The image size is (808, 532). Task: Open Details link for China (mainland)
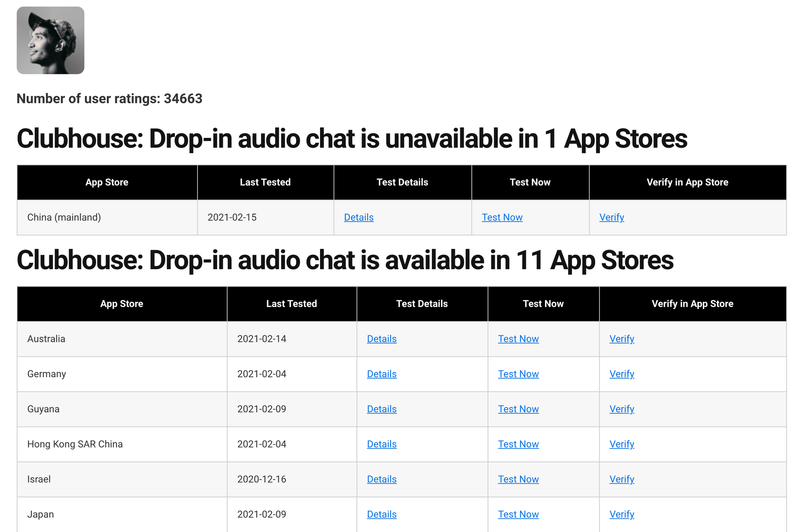tap(359, 218)
